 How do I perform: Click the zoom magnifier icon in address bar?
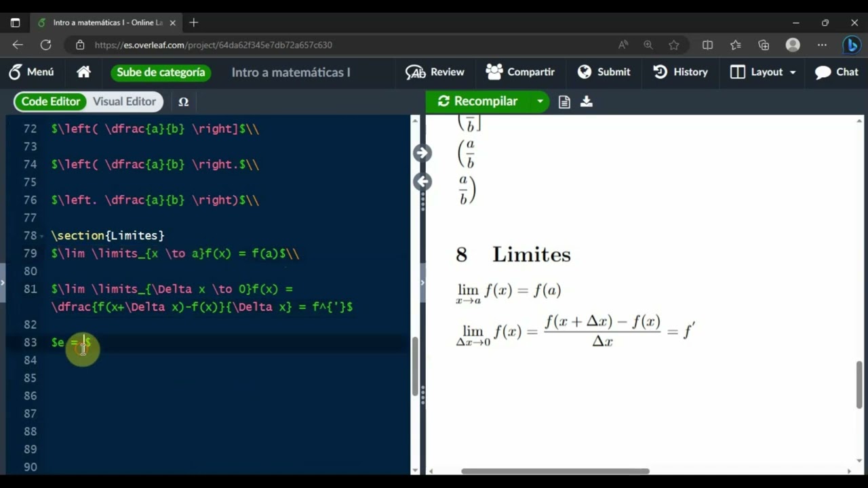coord(648,45)
